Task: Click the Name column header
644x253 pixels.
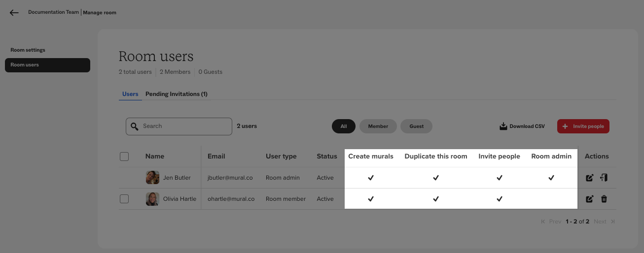Action: click(x=155, y=157)
